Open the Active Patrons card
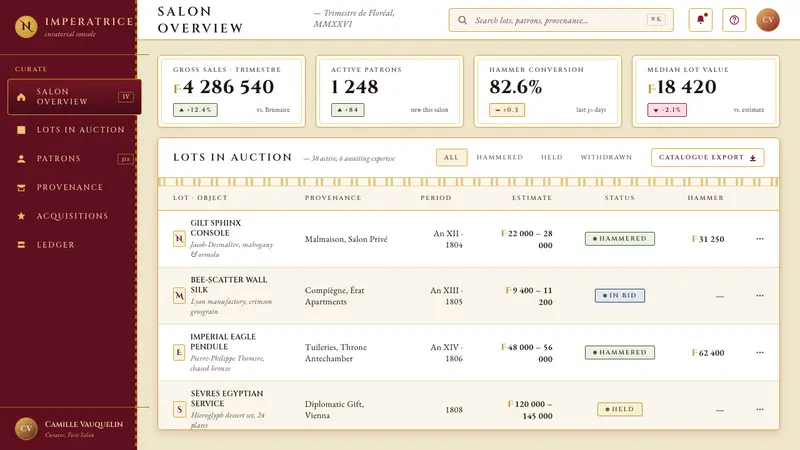 point(390,91)
